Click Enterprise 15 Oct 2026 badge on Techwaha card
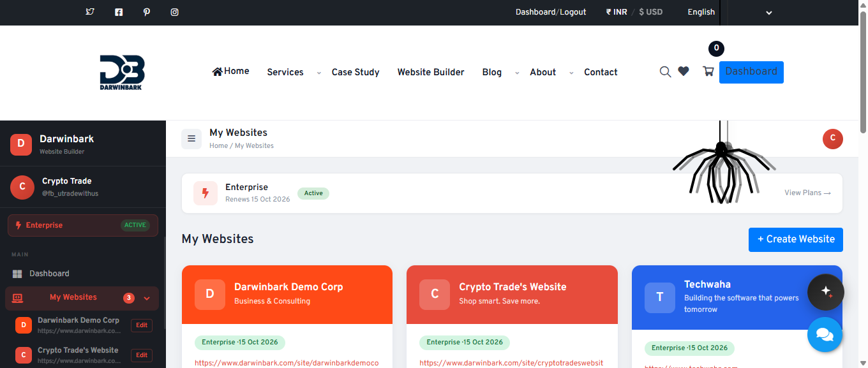868x368 pixels. (x=689, y=348)
